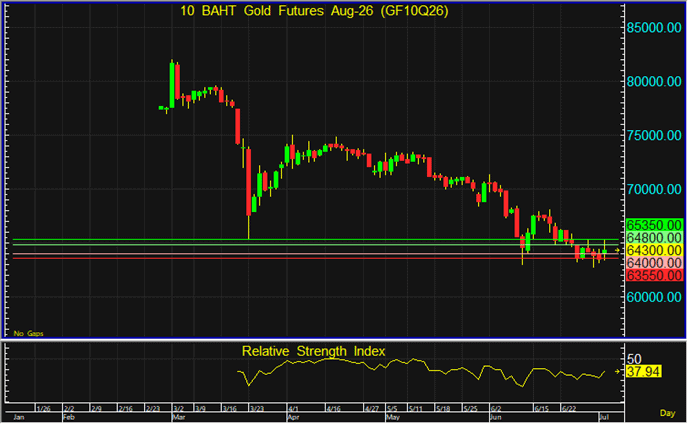
Task: Click the RSI 50 level label
Action: 634,359
